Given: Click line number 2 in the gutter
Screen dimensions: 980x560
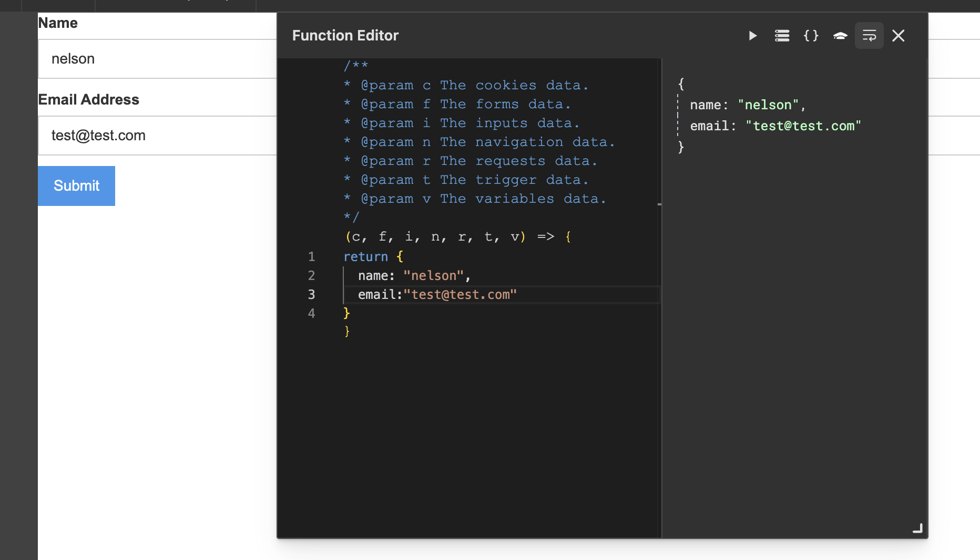Looking at the screenshot, I should pos(311,276).
